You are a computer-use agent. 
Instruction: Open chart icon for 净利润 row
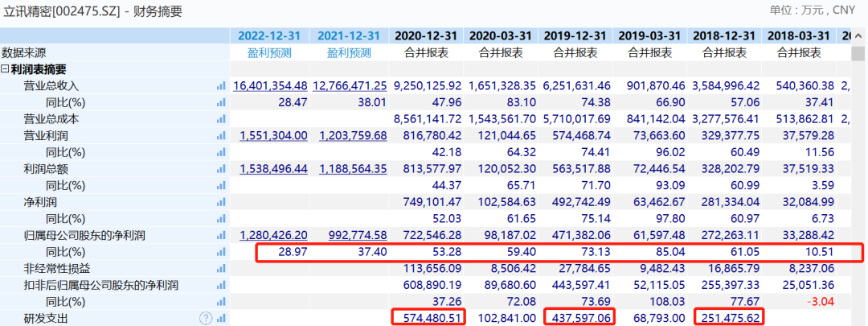point(222,202)
